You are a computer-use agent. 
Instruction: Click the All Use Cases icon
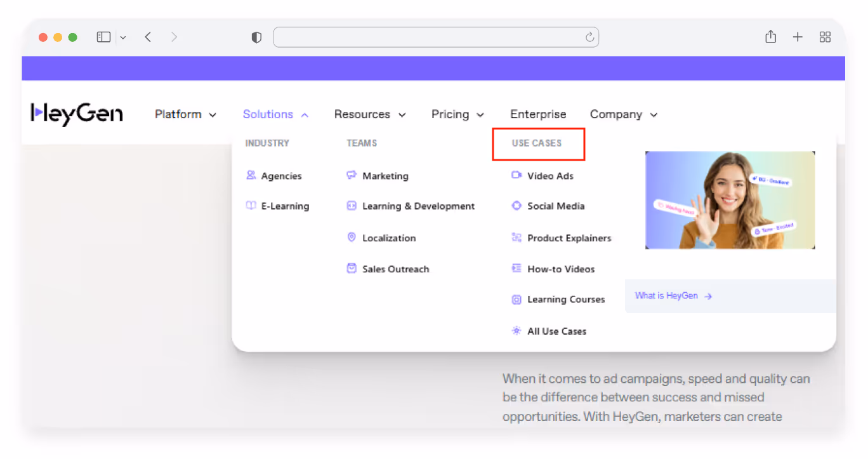516,331
